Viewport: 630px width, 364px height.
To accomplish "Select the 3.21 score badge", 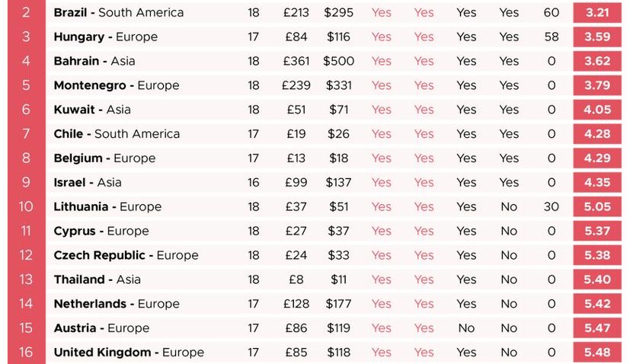I will (x=597, y=13).
